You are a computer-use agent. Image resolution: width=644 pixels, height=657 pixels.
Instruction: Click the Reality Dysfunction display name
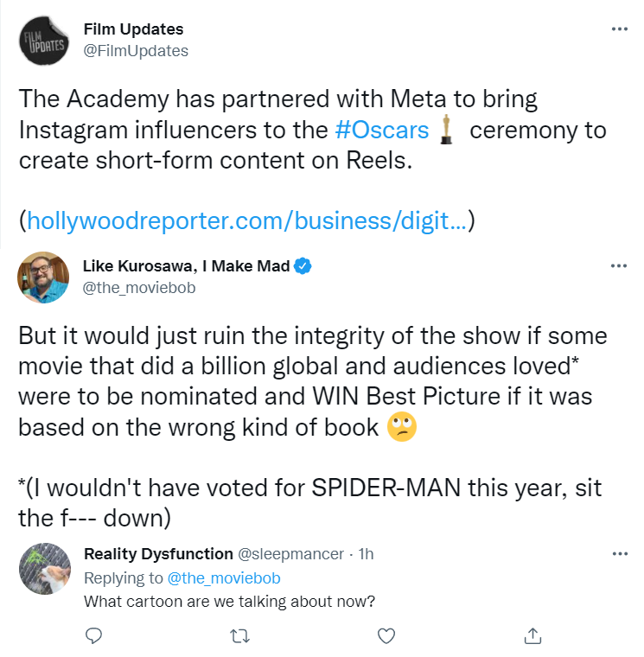[158, 553]
